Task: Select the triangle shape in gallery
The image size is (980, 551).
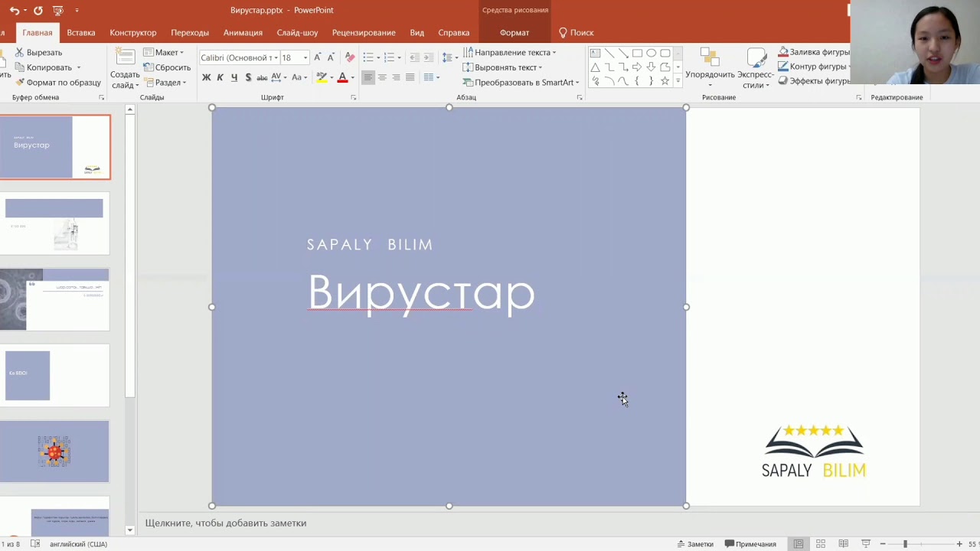Action: [595, 67]
